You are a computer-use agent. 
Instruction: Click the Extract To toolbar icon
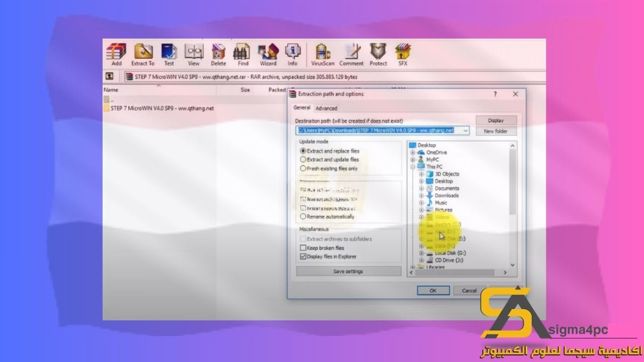click(143, 54)
